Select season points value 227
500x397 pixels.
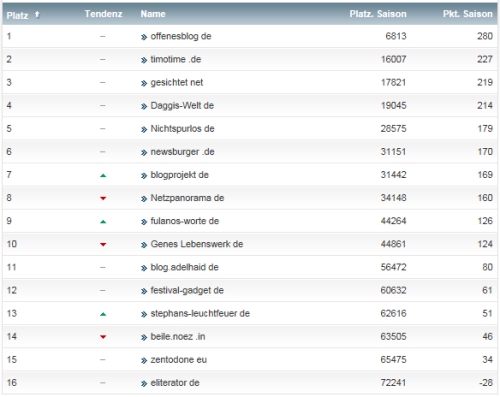click(x=485, y=59)
